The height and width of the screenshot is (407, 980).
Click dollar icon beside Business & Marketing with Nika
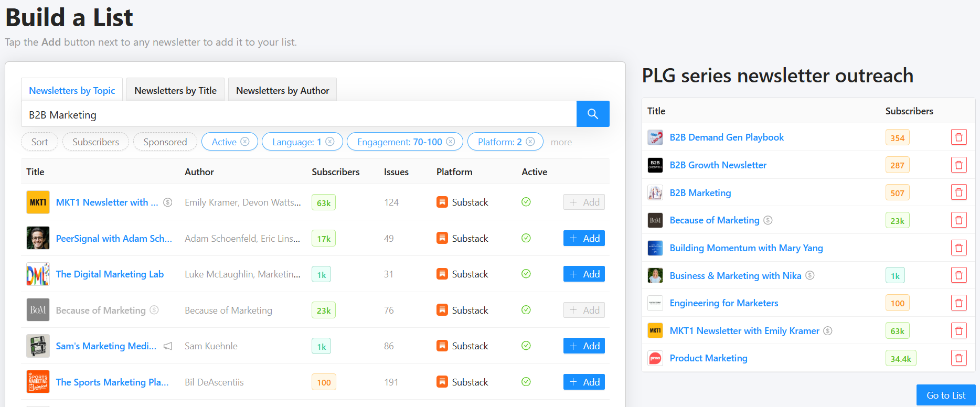(x=810, y=275)
